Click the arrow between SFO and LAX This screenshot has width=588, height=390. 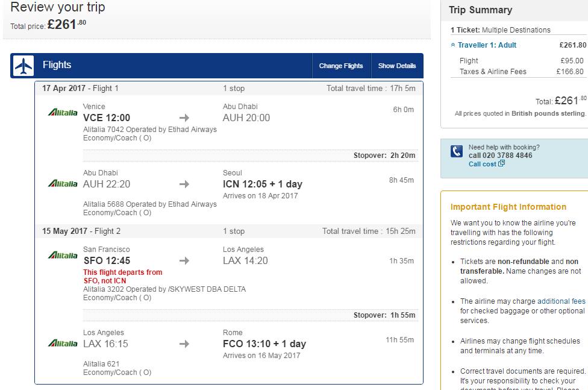coord(184,260)
